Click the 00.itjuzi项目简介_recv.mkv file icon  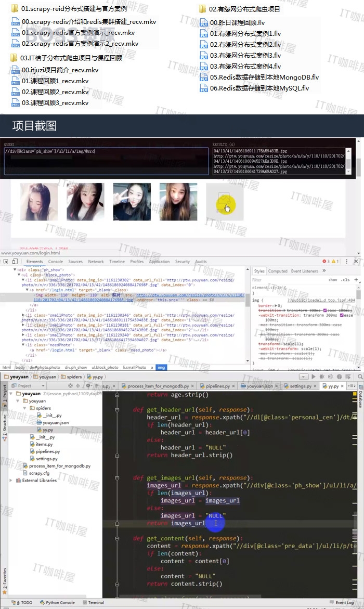16,70
